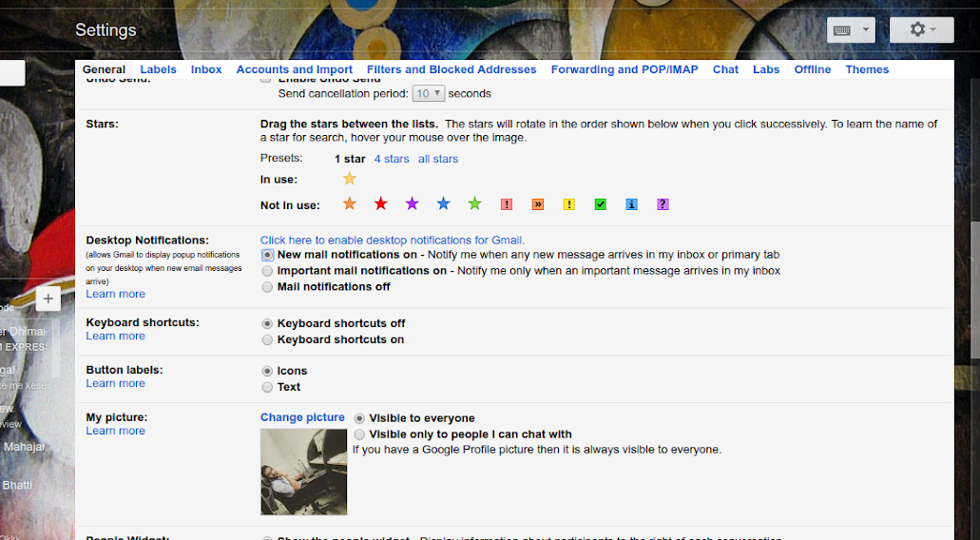Click the blue info icon
The height and width of the screenshot is (540, 980).
(x=631, y=204)
